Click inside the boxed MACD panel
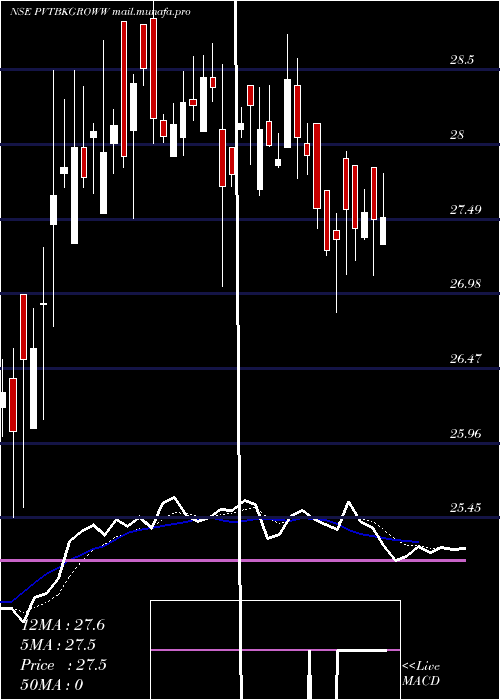The width and height of the screenshot is (500, 700). coord(275,650)
